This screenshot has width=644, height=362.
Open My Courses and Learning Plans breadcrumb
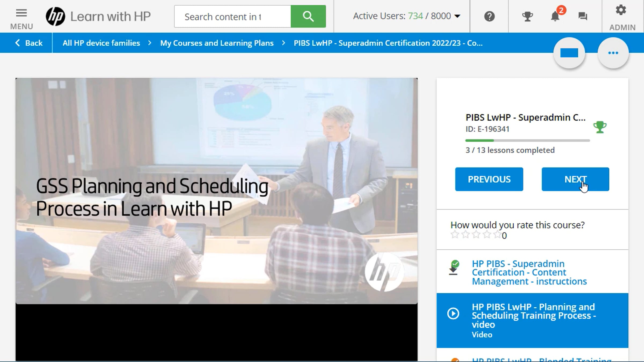click(x=217, y=43)
